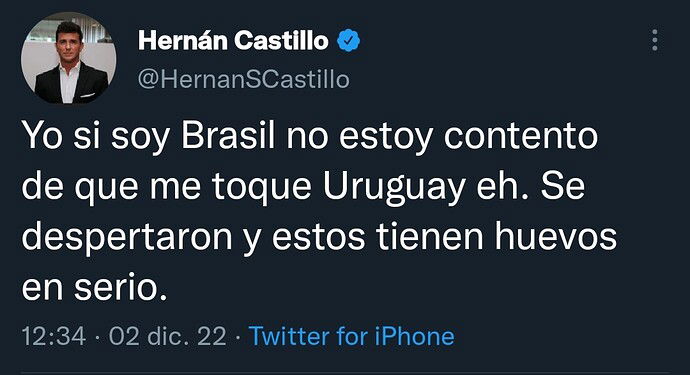This screenshot has height=375, width=690.
Task: Select the @HernanSCastillo handle
Action: [x=243, y=80]
